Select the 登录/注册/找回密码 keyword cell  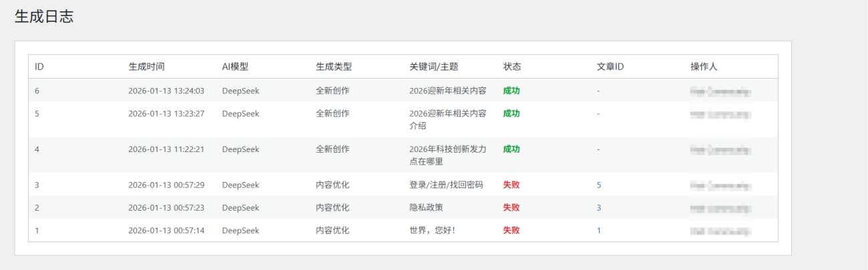(445, 185)
